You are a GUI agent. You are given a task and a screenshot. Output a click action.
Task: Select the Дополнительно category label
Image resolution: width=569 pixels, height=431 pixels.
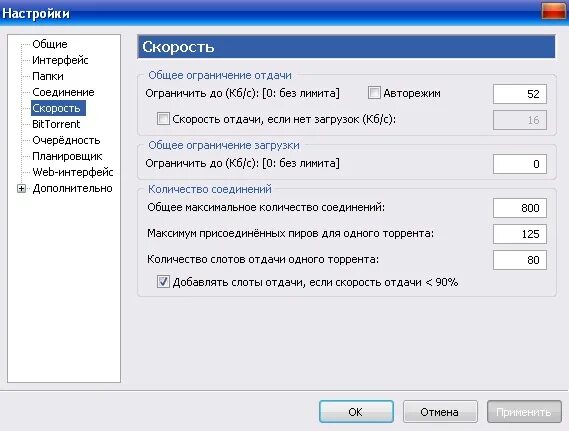(x=72, y=188)
